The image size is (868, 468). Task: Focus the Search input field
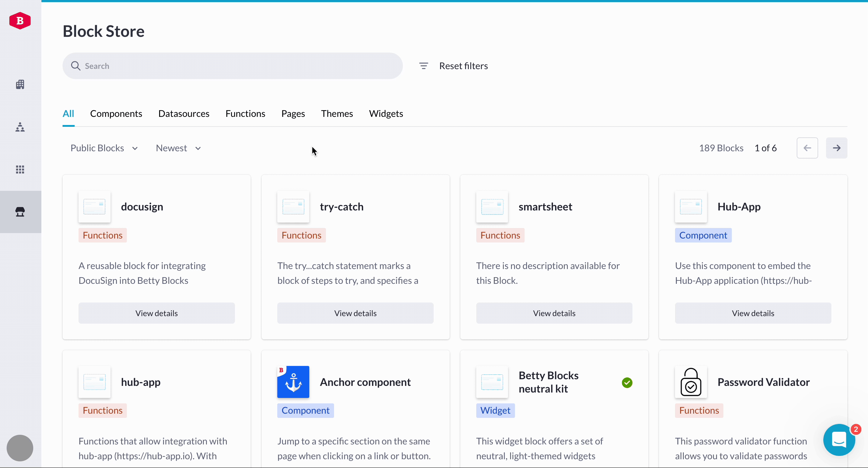233,66
